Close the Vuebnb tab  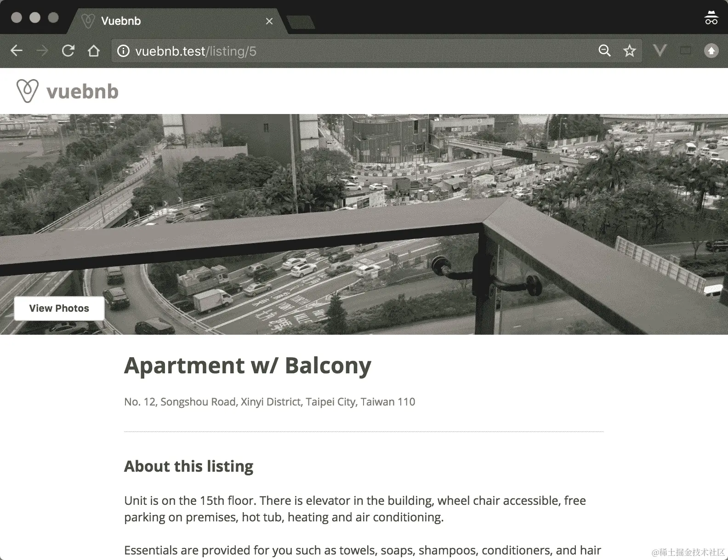pyautogui.click(x=269, y=21)
